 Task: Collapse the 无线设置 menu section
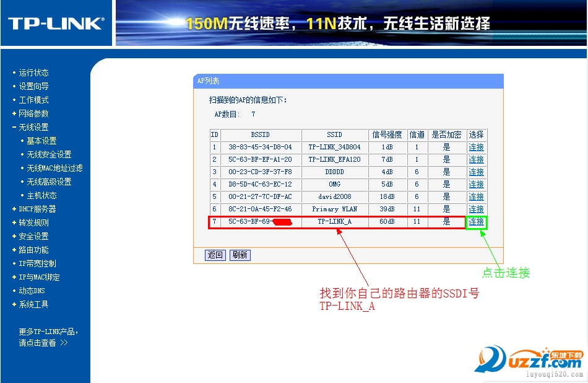(33, 127)
